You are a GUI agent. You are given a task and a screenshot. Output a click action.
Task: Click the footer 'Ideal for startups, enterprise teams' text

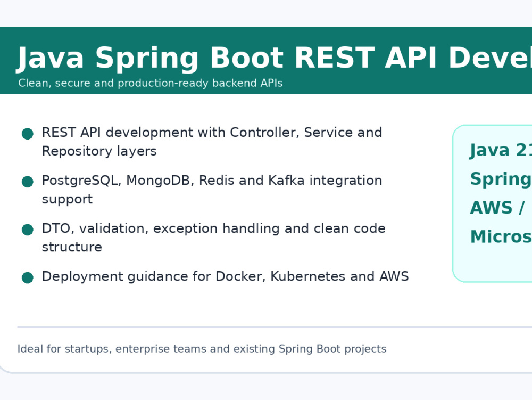202,349
